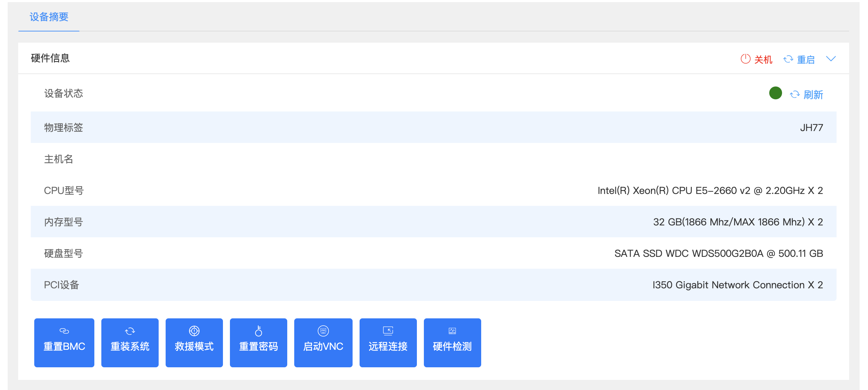Click the 硬件信息 panel title

(50, 58)
